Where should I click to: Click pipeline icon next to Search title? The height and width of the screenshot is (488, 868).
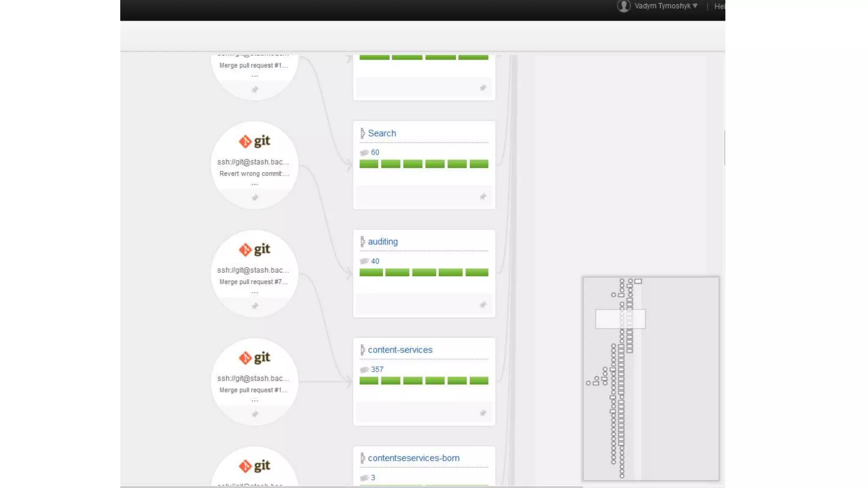click(362, 133)
